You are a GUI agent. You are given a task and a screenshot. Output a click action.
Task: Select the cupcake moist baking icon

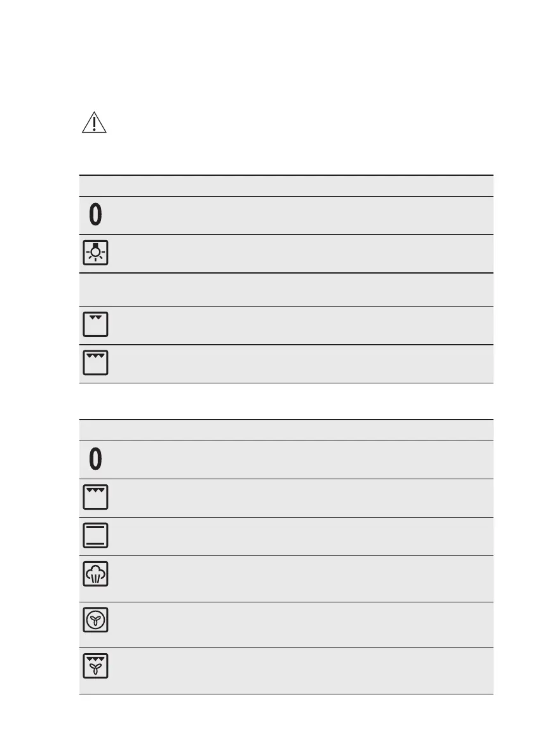(x=95, y=574)
